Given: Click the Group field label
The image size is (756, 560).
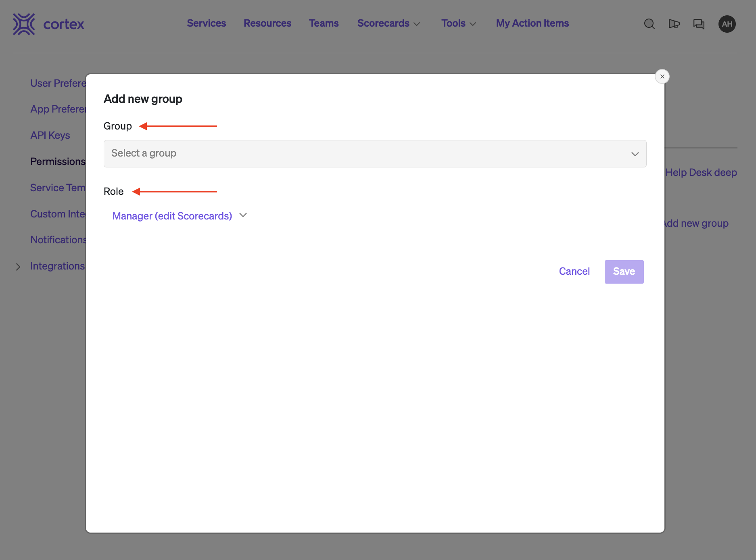Looking at the screenshot, I should [x=117, y=126].
